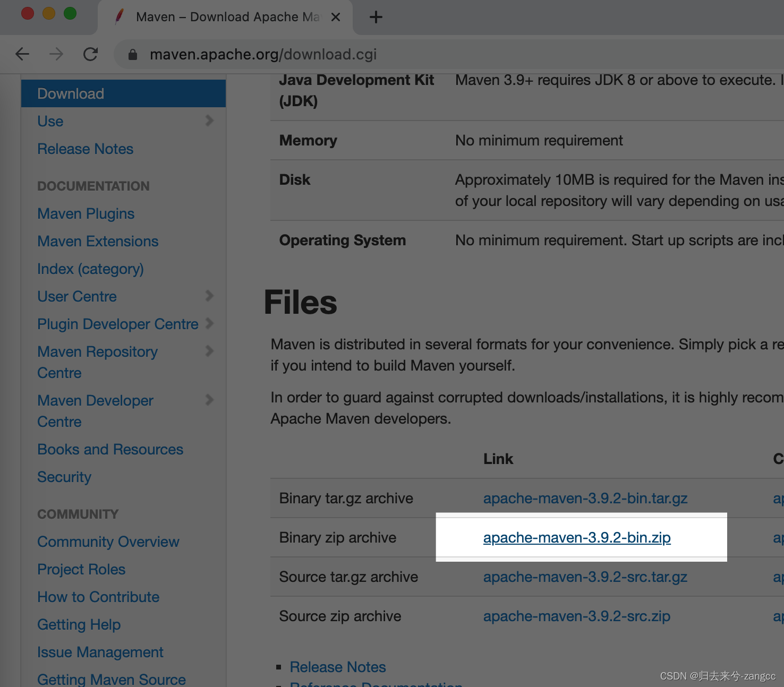Open Release Notes in the sidebar
784x687 pixels.
point(85,149)
